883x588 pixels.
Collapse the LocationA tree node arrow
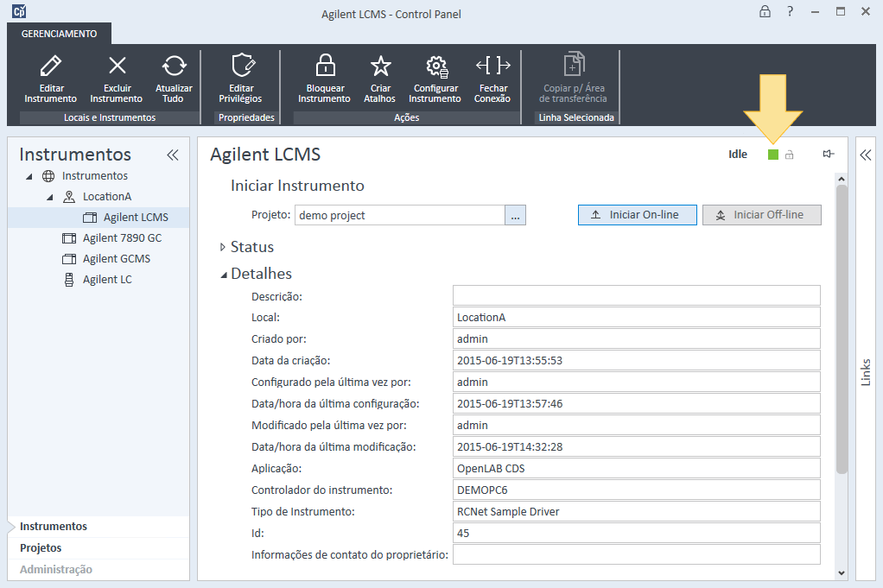tap(49, 198)
